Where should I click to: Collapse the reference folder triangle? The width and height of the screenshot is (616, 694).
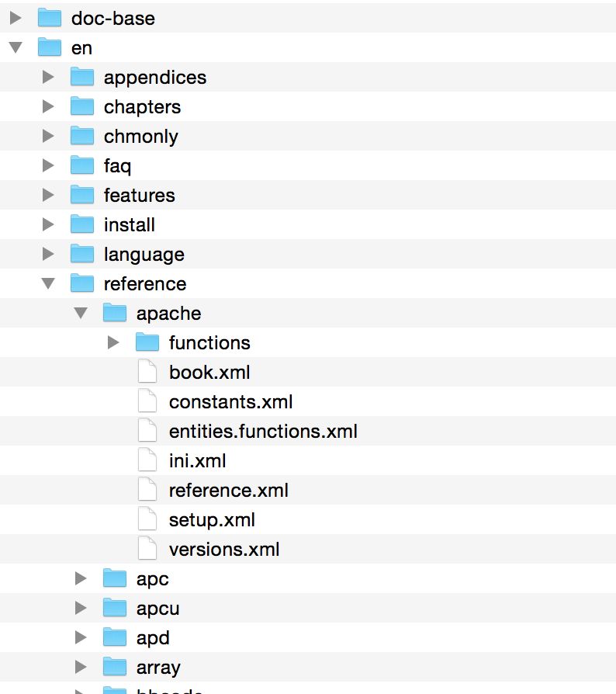pos(48,283)
